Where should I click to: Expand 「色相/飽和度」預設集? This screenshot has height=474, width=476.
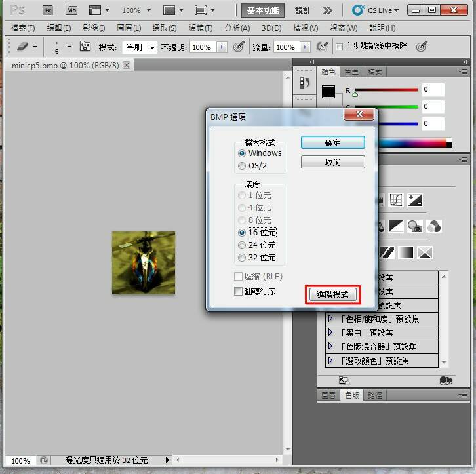point(330,319)
